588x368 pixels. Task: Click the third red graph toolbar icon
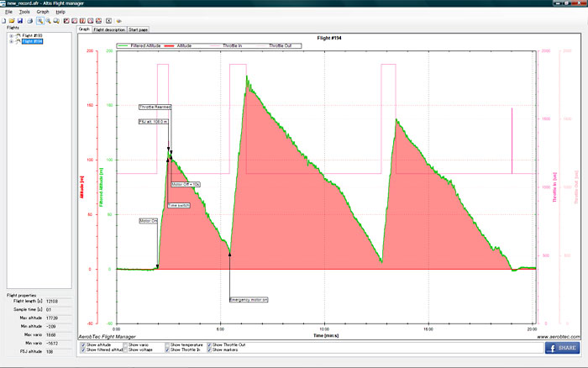click(x=82, y=21)
